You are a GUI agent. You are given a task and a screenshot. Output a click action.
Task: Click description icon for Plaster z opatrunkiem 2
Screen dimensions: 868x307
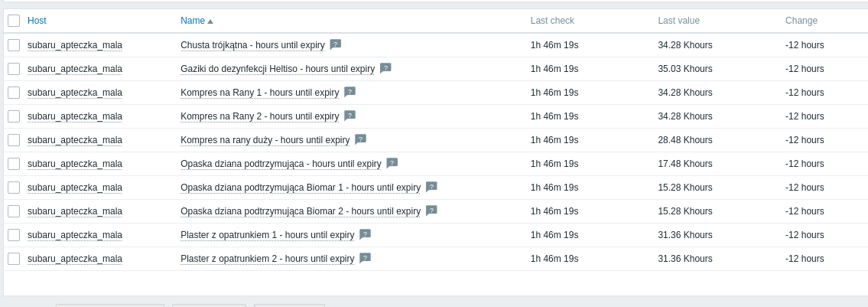pos(365,258)
